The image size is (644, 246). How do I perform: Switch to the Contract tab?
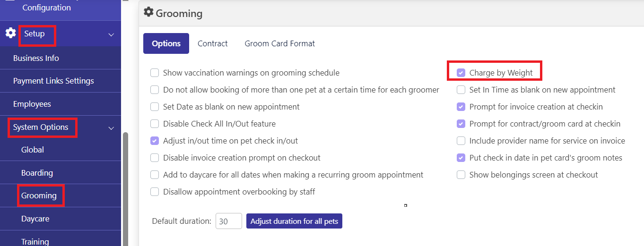[x=213, y=43]
